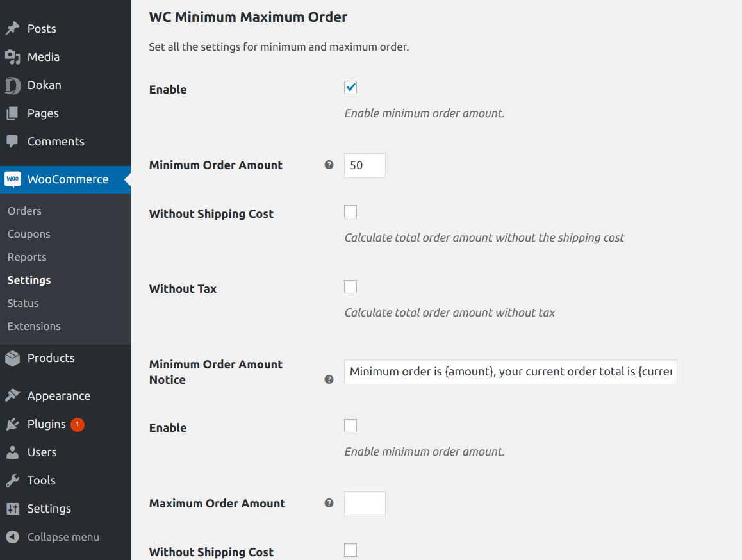Image resolution: width=742 pixels, height=560 pixels.
Task: Click the Minimum Order Amount Notice text field
Action: 511,372
